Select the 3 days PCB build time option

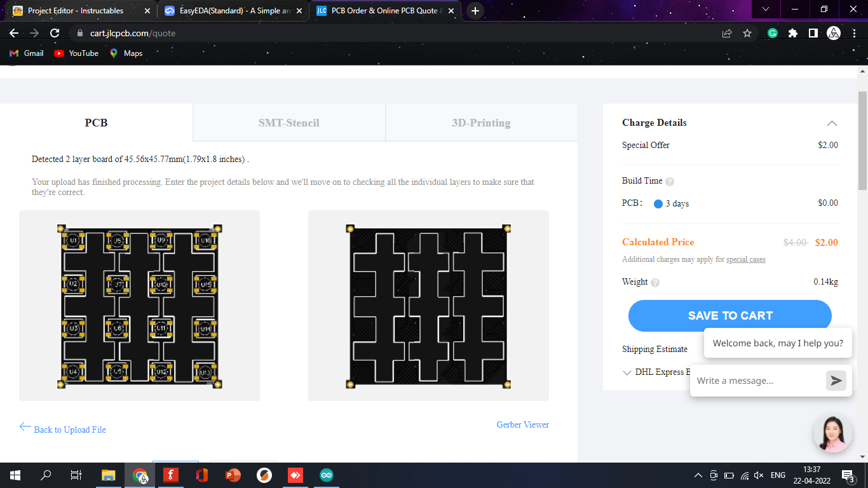(658, 203)
